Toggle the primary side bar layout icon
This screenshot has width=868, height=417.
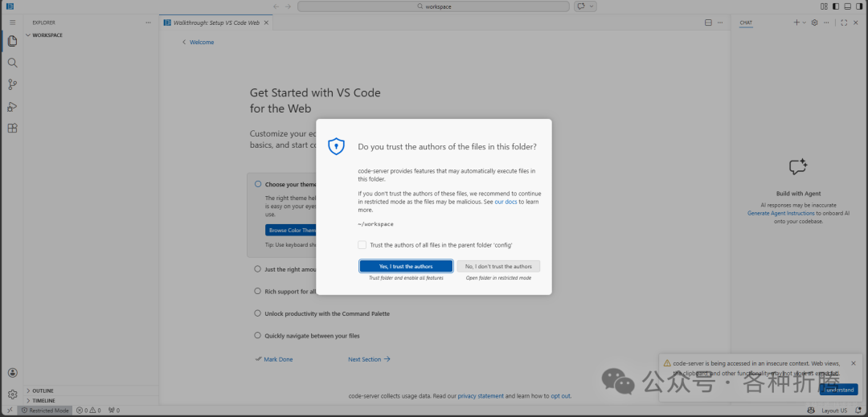(x=836, y=6)
